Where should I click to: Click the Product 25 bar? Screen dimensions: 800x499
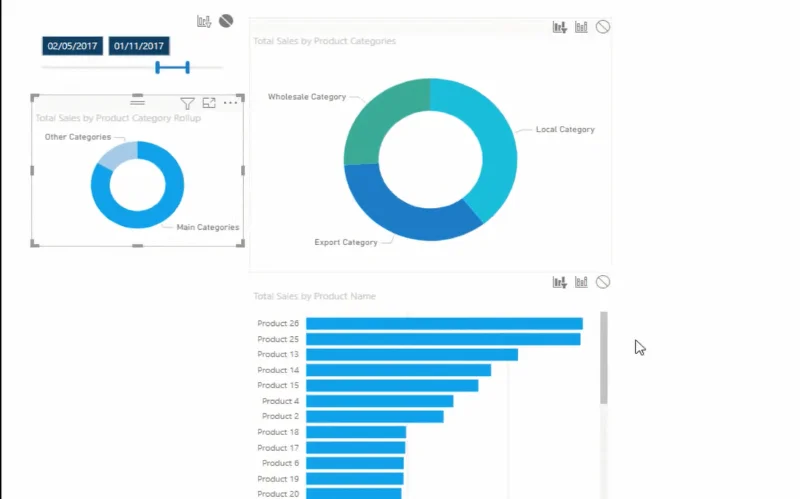(x=443, y=339)
